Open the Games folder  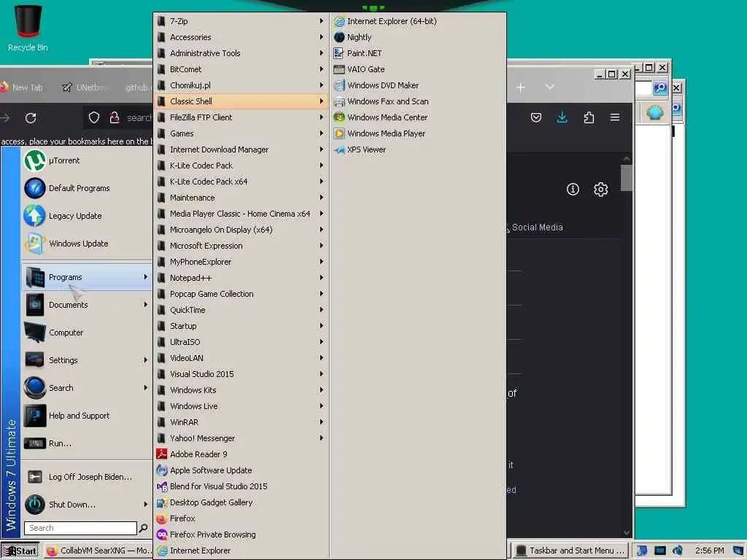(241, 133)
